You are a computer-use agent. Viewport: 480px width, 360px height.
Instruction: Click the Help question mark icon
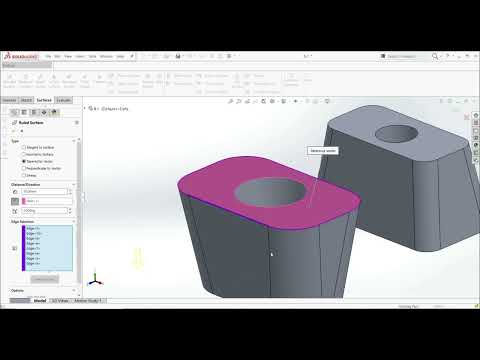pos(448,56)
